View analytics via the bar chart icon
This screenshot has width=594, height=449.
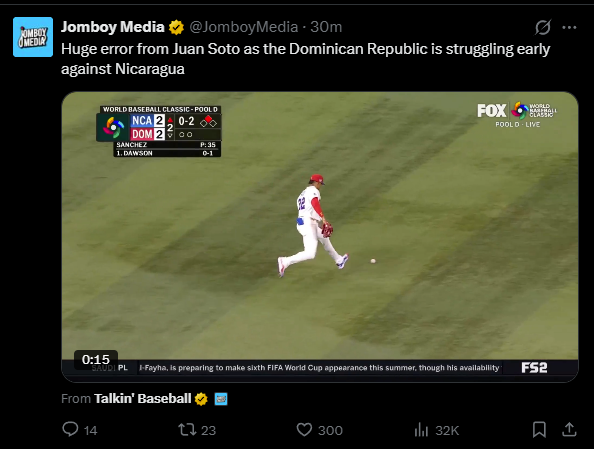[421, 430]
